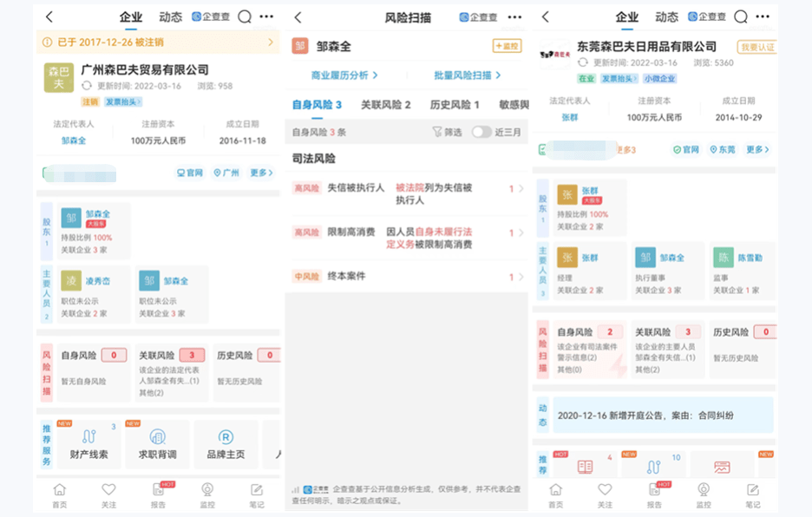Toggle the 近三月 switch on
Viewport: 812px width, 517px height.
tap(481, 133)
